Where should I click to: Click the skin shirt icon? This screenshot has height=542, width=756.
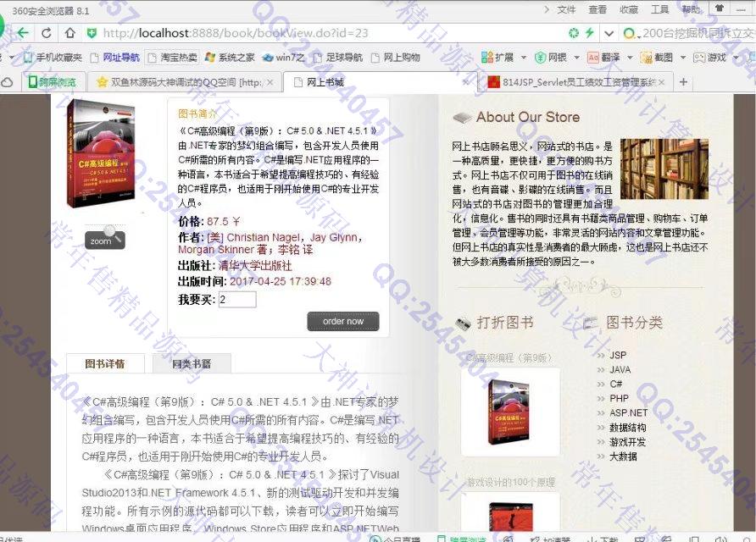720,8
